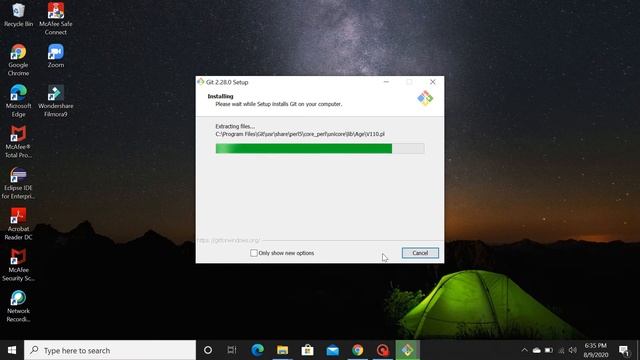Click the Type here to search box

click(x=110, y=350)
